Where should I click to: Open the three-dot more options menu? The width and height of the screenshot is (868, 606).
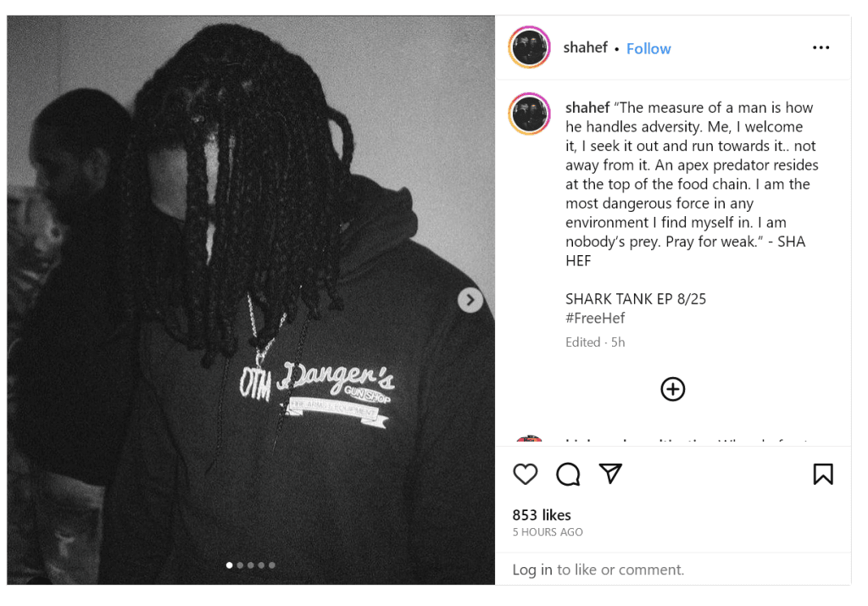point(821,47)
